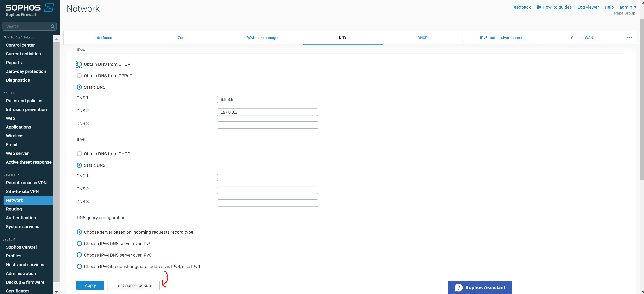Image resolution: width=644 pixels, height=294 pixels.
Task: Open Current activities in sidebar
Action: [23, 54]
